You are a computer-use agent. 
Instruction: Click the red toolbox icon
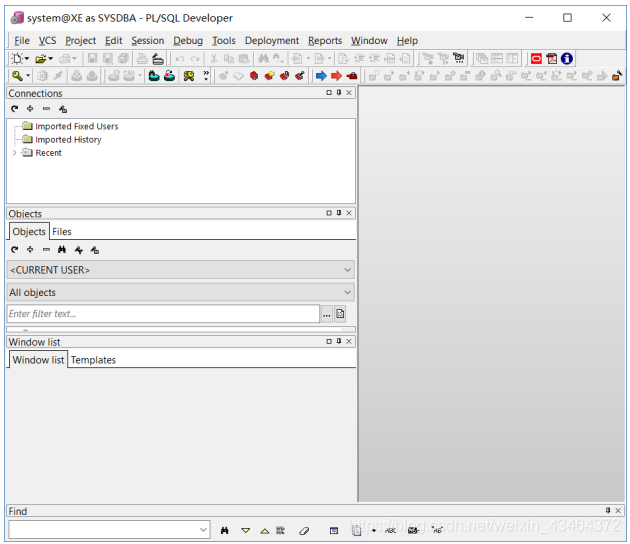point(352,76)
